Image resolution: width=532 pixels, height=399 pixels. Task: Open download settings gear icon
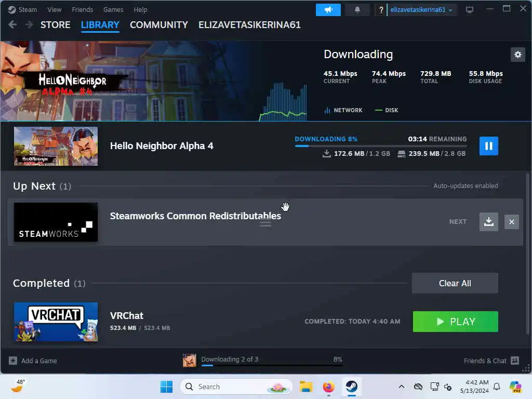(x=518, y=55)
